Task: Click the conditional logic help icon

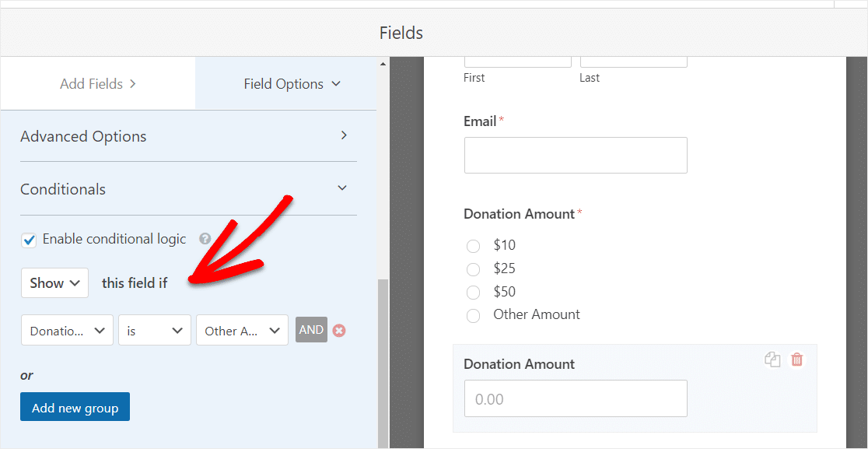Action: click(x=205, y=239)
